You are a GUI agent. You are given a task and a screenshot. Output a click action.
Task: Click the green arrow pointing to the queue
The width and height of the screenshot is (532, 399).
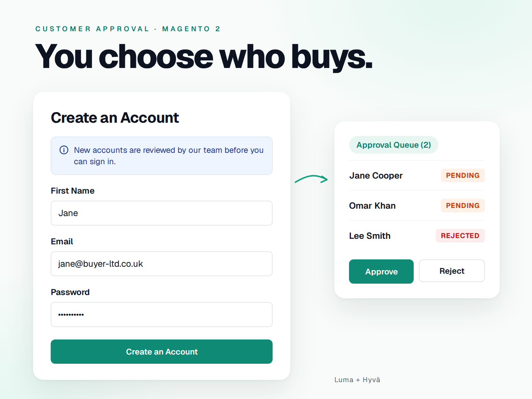(311, 179)
